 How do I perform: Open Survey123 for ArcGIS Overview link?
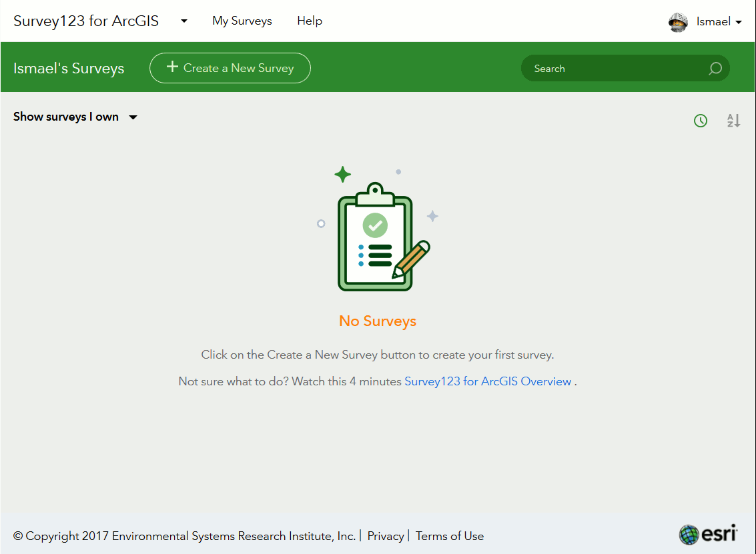coord(488,381)
